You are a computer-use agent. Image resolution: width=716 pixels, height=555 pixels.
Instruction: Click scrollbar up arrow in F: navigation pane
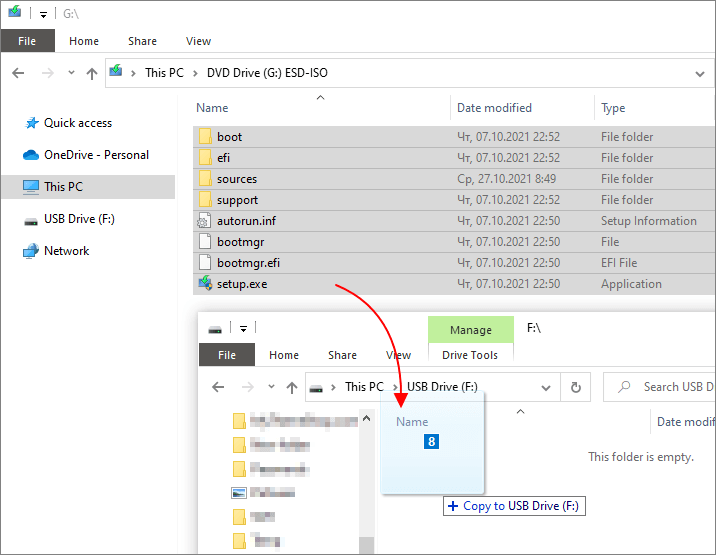[366, 418]
